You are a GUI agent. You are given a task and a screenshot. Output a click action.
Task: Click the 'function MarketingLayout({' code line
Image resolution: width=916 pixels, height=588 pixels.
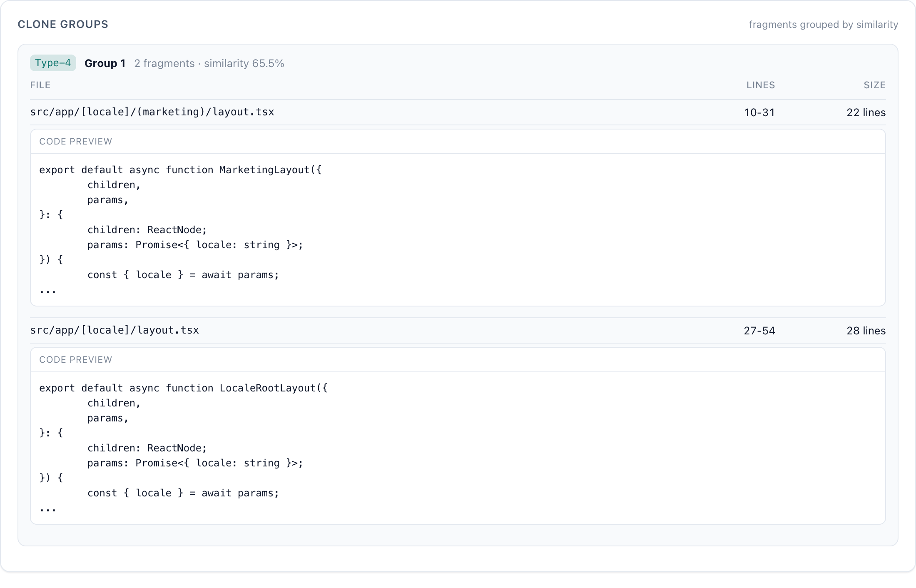point(180,170)
